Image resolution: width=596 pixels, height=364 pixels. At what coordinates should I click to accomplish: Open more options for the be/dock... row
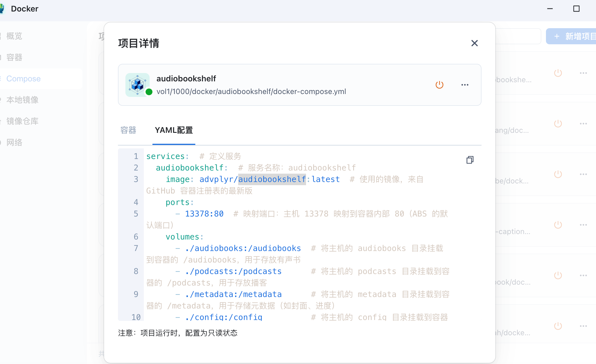coord(583,174)
